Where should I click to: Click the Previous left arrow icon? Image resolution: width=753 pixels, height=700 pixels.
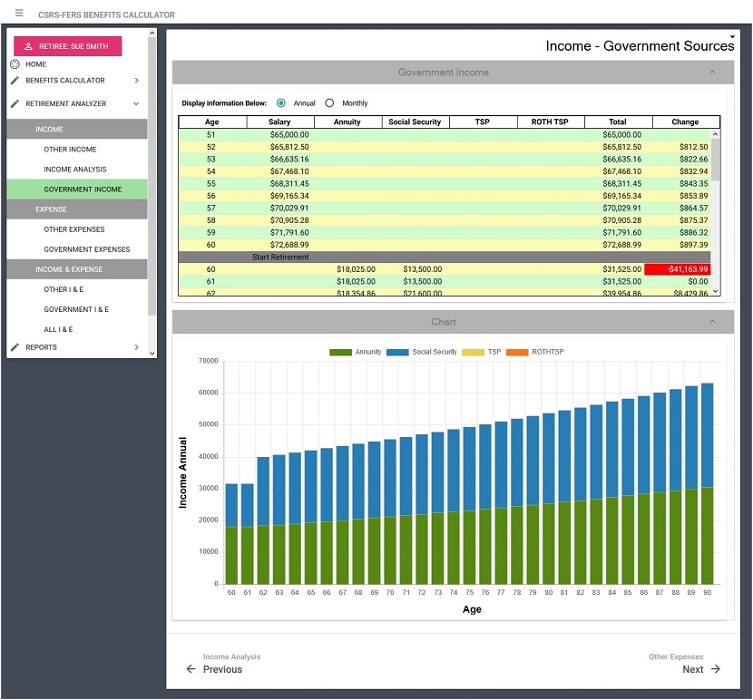(191, 669)
